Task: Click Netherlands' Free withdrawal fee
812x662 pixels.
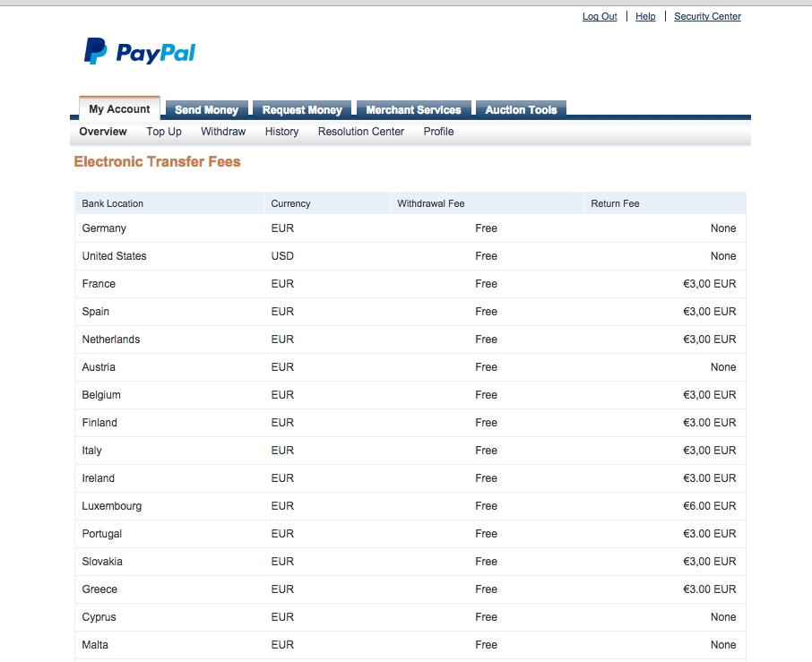Action: click(x=487, y=339)
